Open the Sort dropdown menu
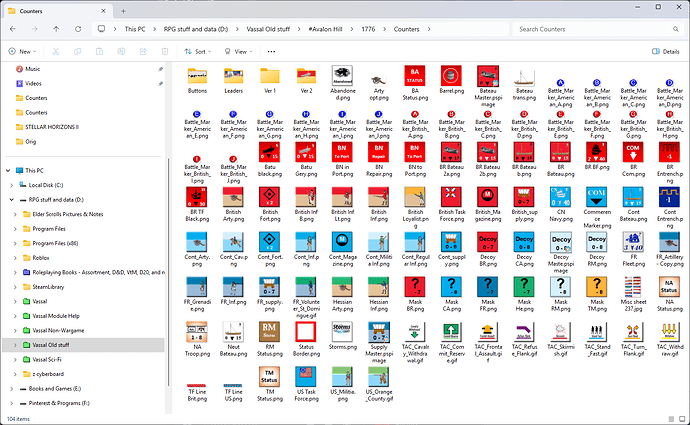This screenshot has width=690, height=425. [x=198, y=51]
